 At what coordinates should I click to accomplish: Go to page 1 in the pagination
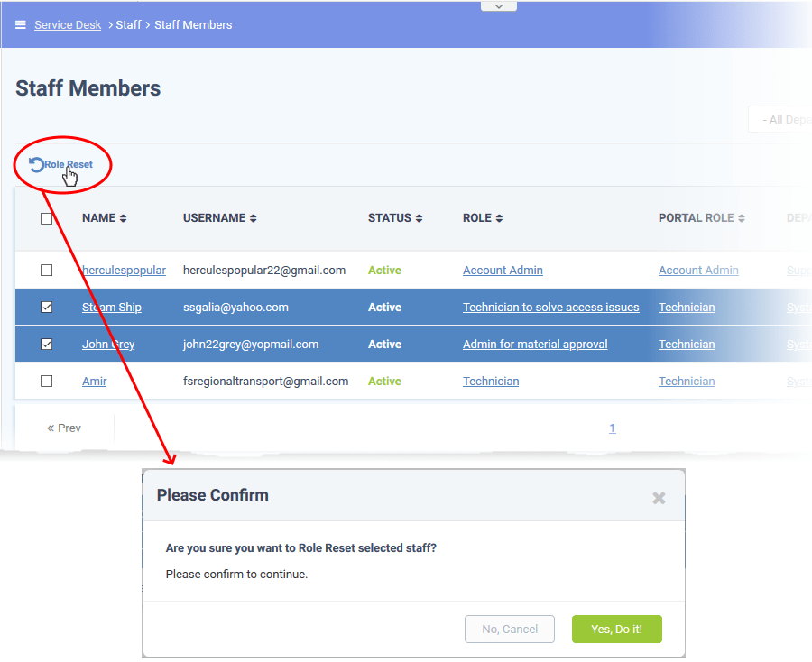[613, 428]
